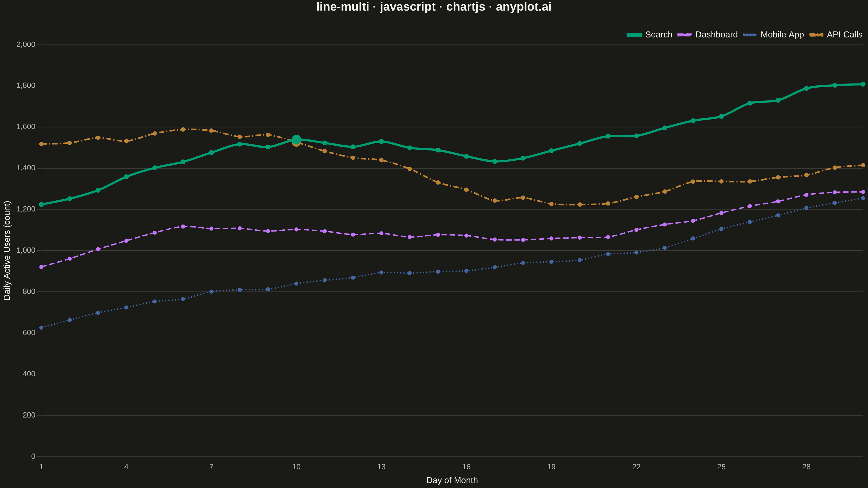
Task: Click the x-axis tick label '16'
Action: (466, 467)
